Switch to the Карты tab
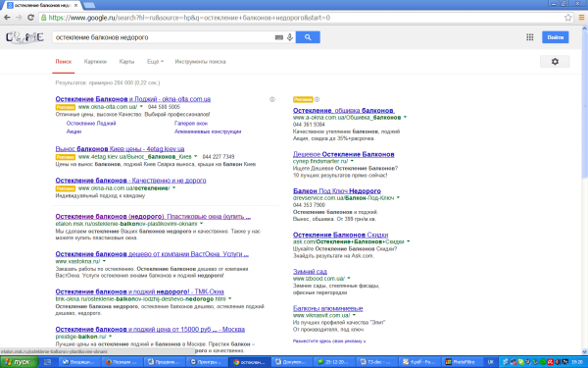This screenshot has height=368, width=588. point(126,62)
